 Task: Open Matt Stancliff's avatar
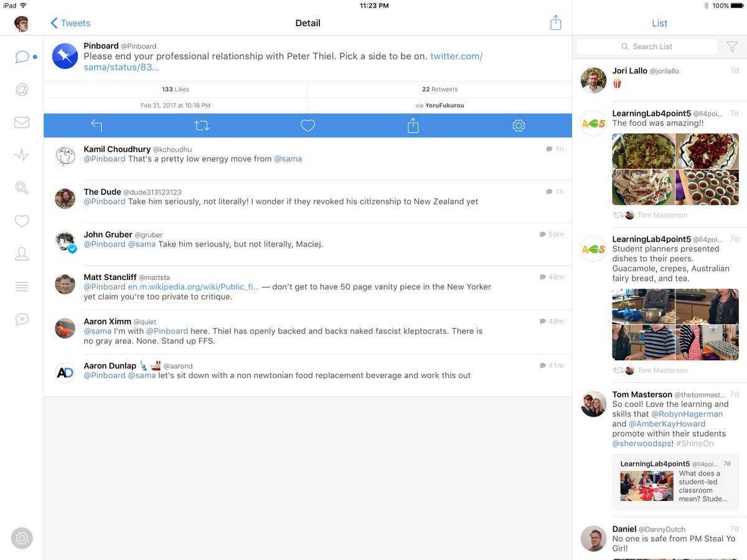tap(65, 284)
